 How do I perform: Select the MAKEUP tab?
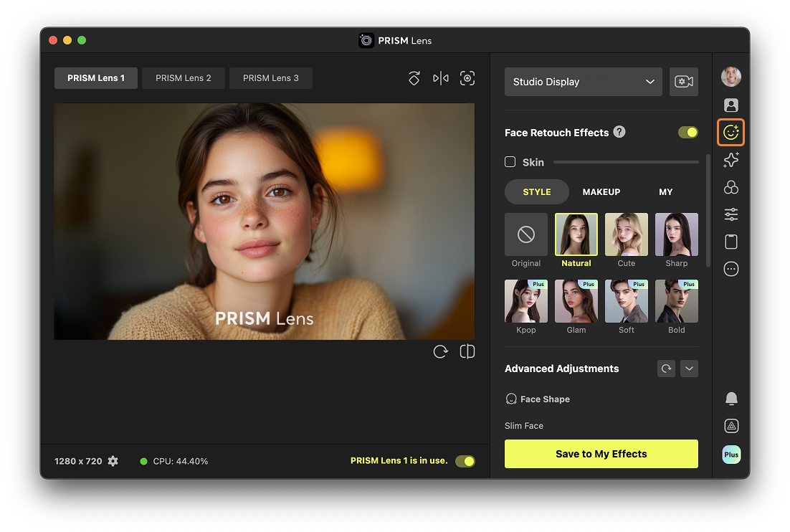click(601, 192)
